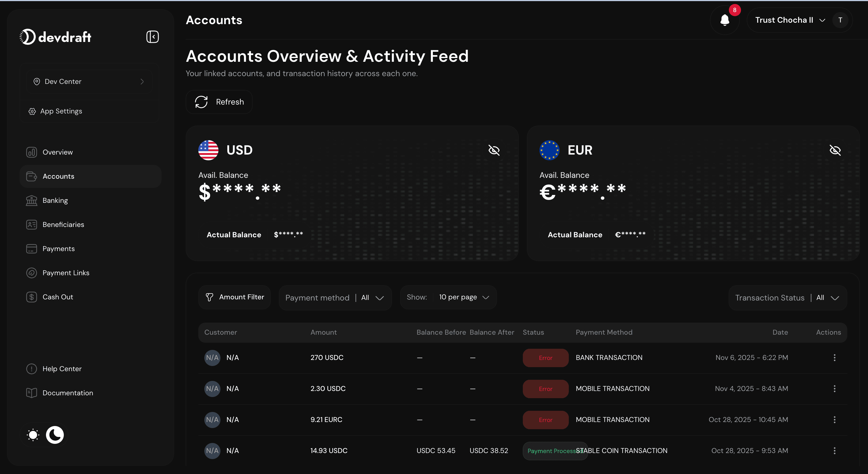
Task: Reveal the EUR account balance
Action: pyautogui.click(x=835, y=150)
